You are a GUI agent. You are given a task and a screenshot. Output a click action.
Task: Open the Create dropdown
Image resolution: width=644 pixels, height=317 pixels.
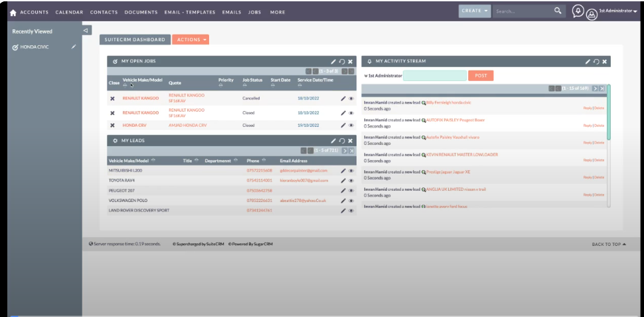click(x=474, y=11)
